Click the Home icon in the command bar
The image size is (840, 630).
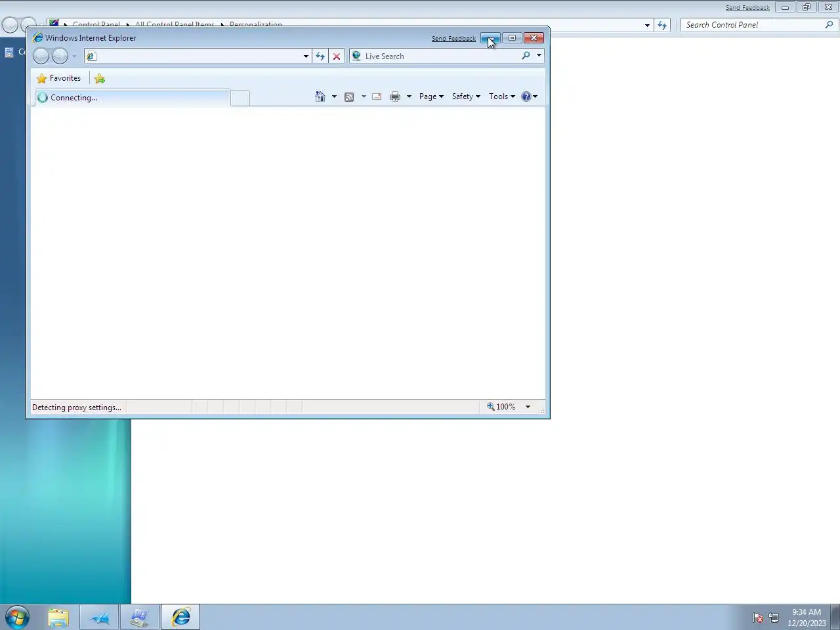(x=320, y=96)
